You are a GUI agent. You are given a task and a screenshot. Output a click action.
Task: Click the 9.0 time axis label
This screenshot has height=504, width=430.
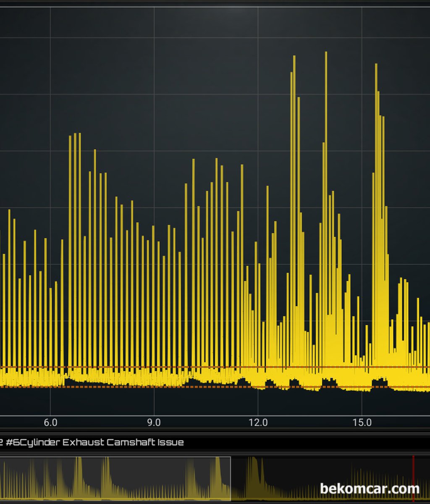tap(154, 423)
